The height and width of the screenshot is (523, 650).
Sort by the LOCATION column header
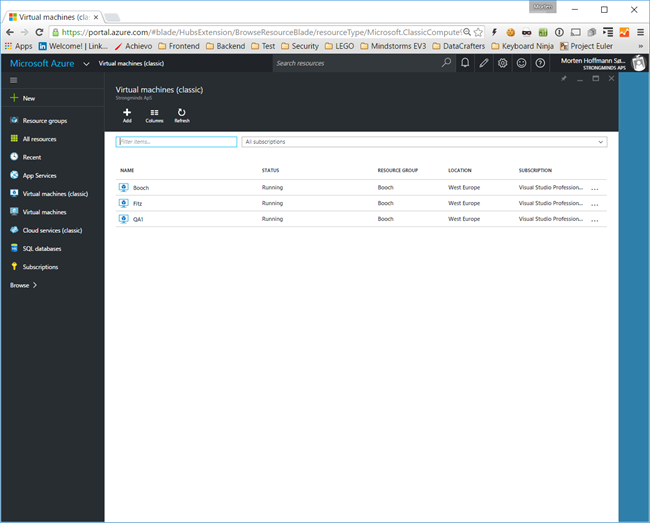click(x=460, y=170)
